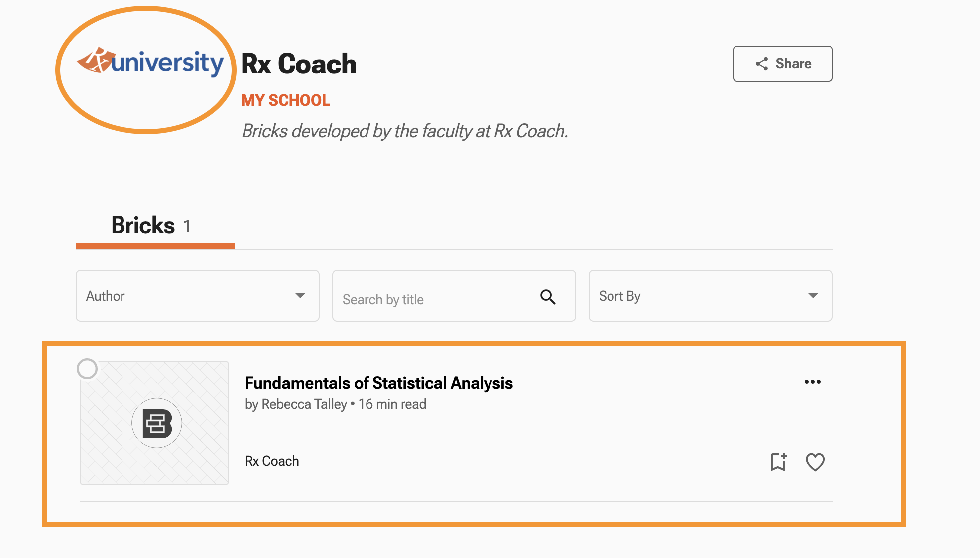Expand the Author dropdown arrow
This screenshot has width=980, height=558.
[x=300, y=296]
